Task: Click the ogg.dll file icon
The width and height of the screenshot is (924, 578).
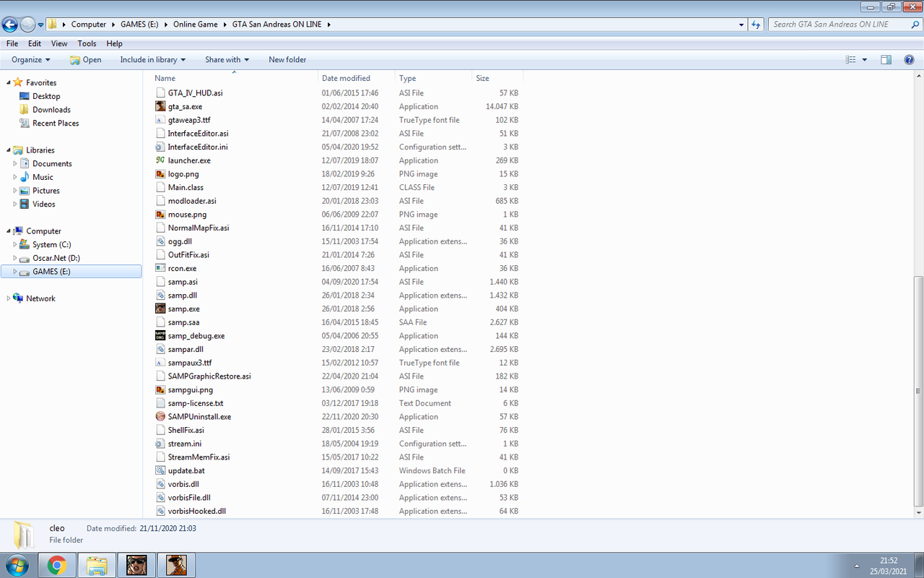Action: point(161,241)
